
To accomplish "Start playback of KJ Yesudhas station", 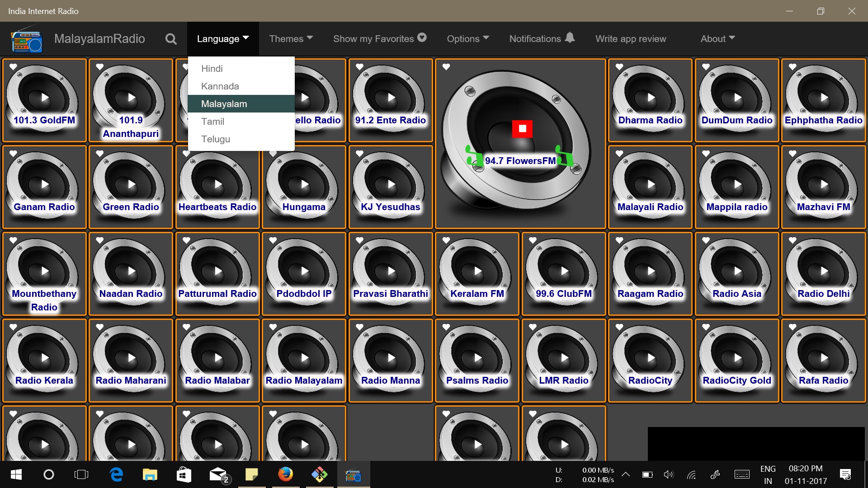I will tap(391, 184).
